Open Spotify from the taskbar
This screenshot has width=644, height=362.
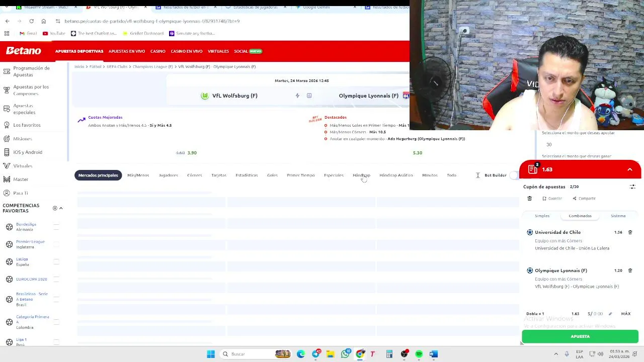click(419, 354)
